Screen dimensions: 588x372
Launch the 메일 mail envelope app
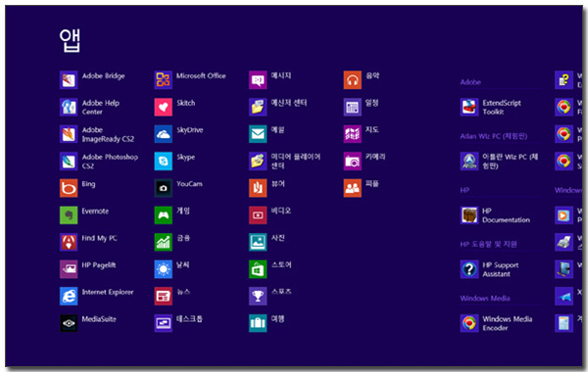[x=258, y=134]
